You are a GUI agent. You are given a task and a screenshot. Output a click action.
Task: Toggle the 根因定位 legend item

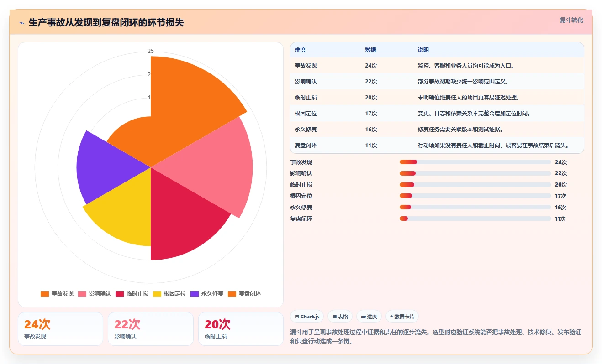[x=169, y=294]
